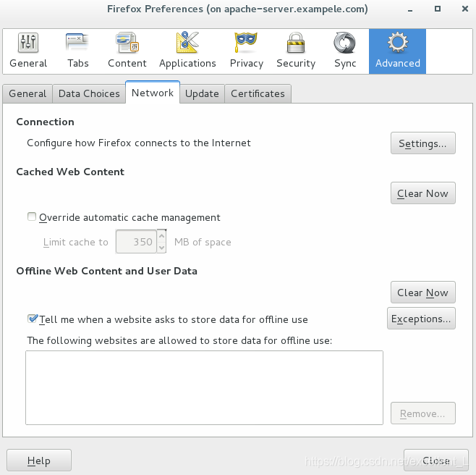Switch to the General sub-tab
Viewport: 476px width, 475px height.
[x=27, y=93]
